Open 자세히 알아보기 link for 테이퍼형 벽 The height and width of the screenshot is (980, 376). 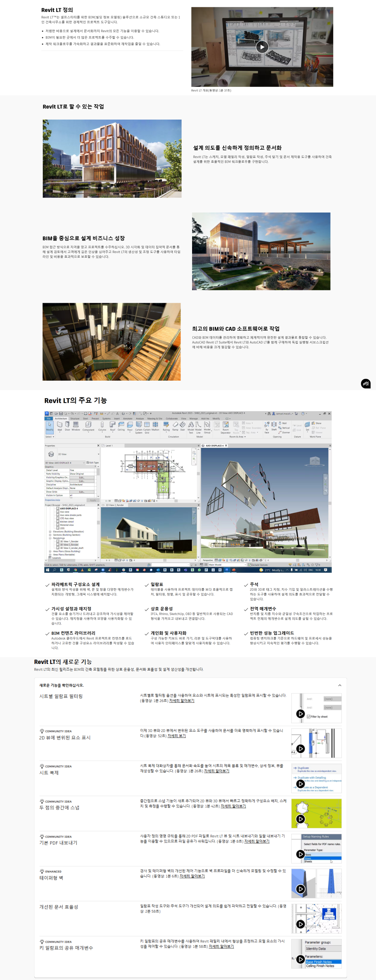192,876
